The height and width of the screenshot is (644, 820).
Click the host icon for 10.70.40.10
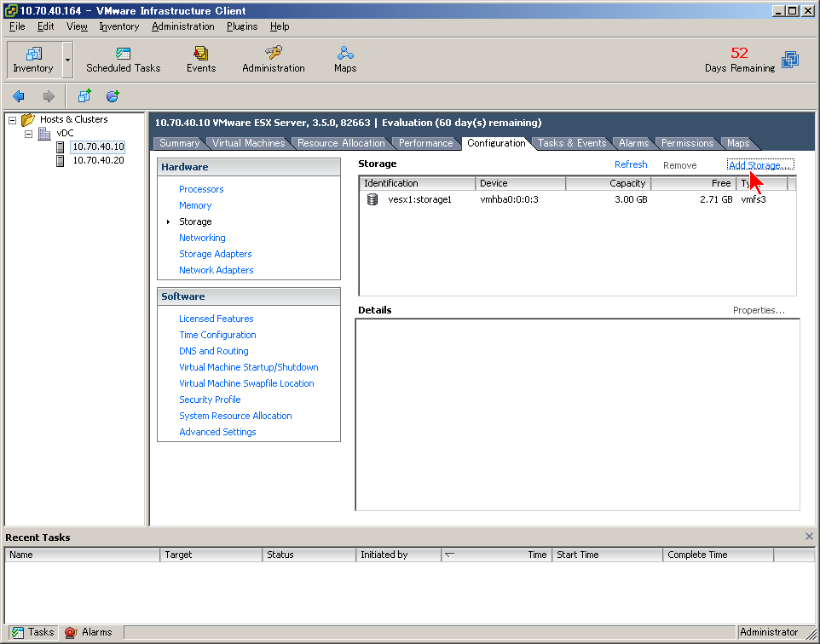pyautogui.click(x=61, y=147)
